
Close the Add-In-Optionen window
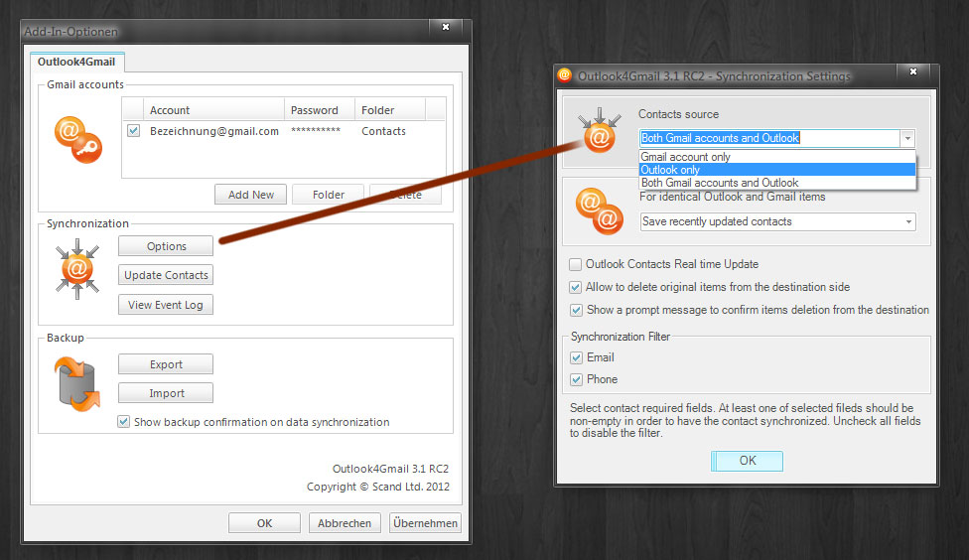(x=445, y=27)
